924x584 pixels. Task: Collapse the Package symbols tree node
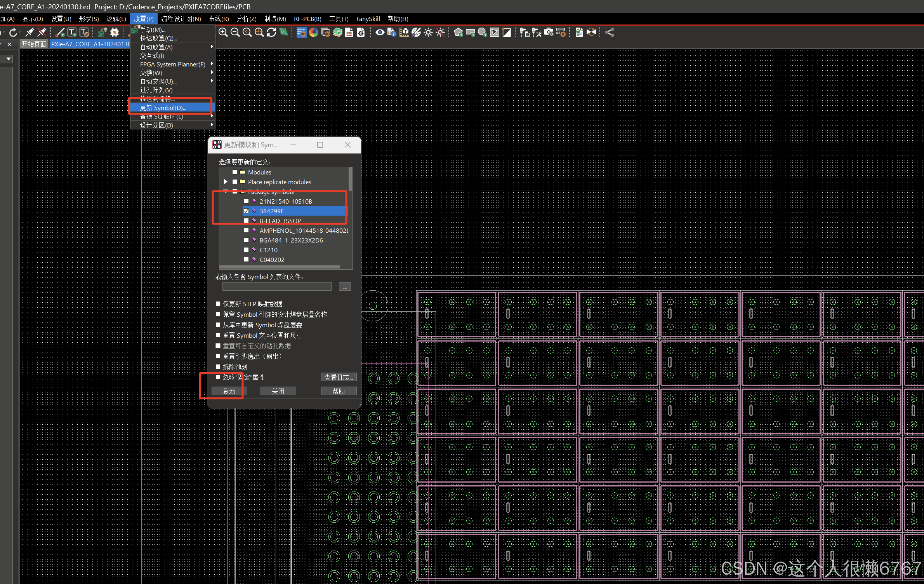click(226, 192)
